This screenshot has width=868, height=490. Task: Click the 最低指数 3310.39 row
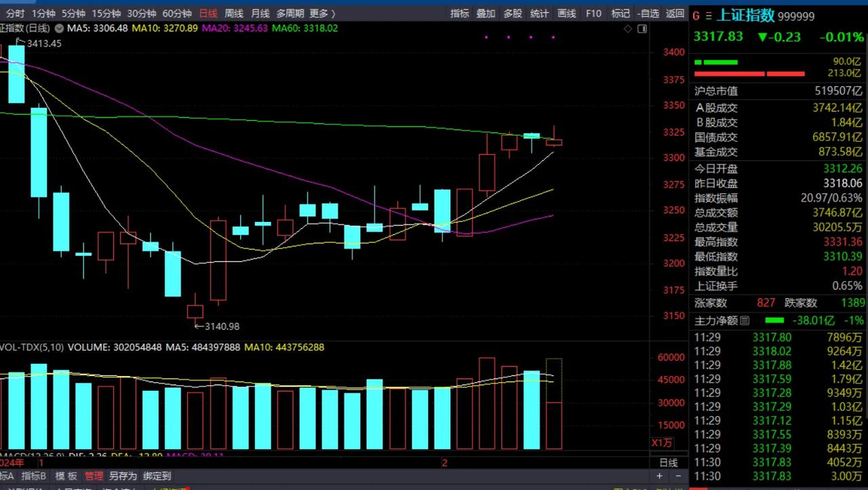778,257
